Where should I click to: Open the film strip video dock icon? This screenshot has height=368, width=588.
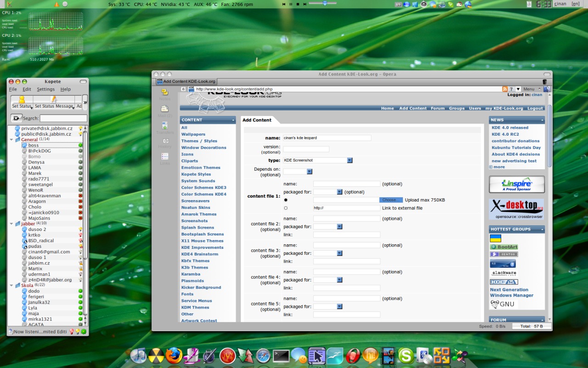389,356
